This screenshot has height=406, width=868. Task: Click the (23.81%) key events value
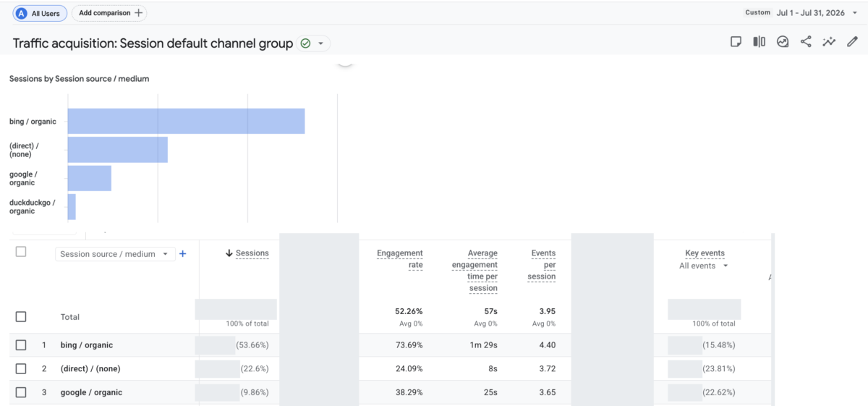pyautogui.click(x=719, y=369)
